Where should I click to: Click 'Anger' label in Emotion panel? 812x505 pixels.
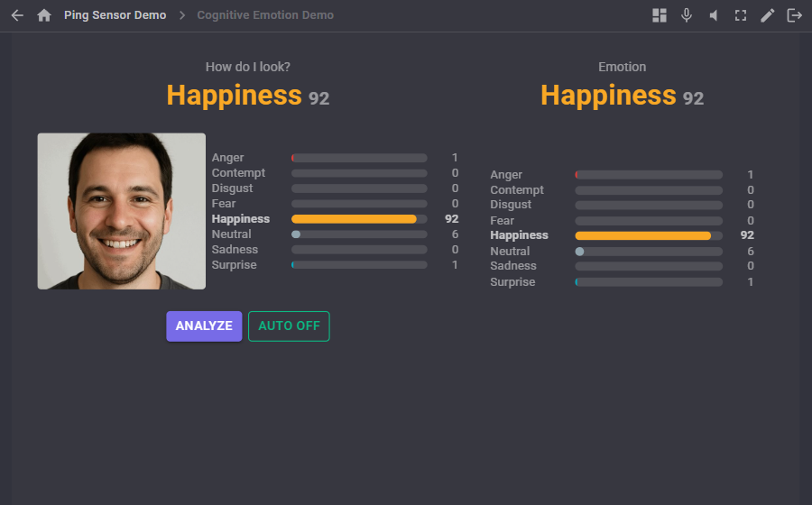pos(506,175)
